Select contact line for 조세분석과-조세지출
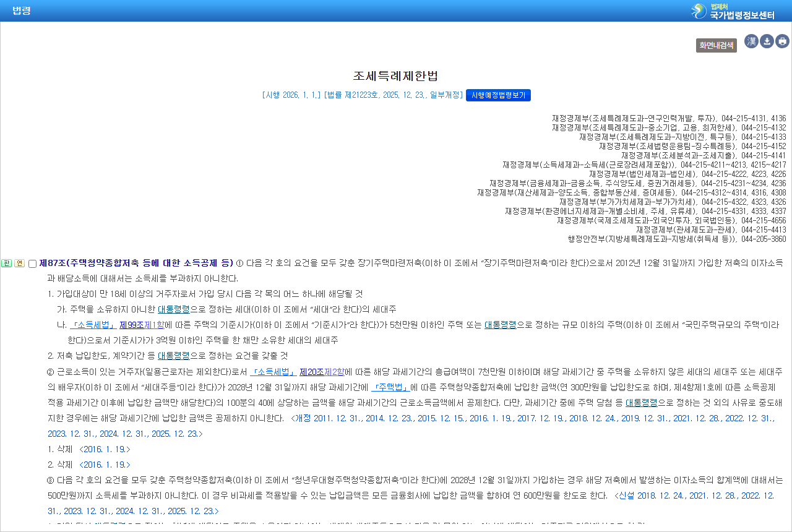Image resolution: width=792 pixels, height=532 pixels. point(704,155)
